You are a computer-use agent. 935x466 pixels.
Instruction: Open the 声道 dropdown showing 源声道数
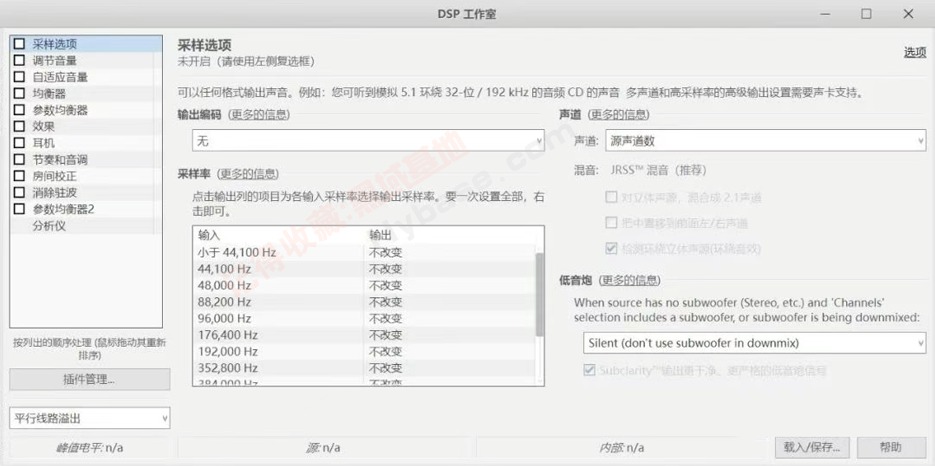pyautogui.click(x=766, y=141)
